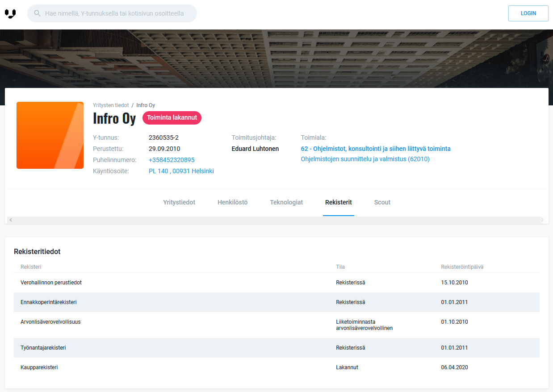The width and height of the screenshot is (553, 392).
Task: Call the phone number +358452320895
Action: [172, 160]
